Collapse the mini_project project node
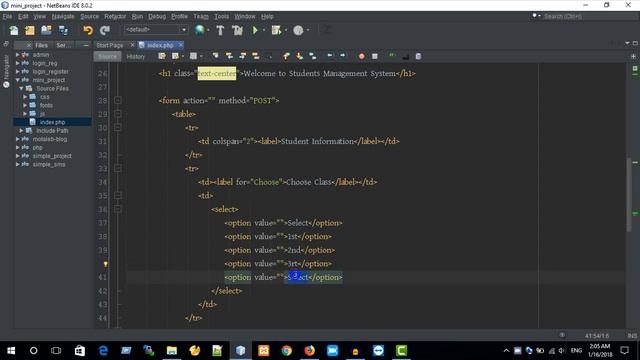This screenshot has height=360, width=640. (x=18, y=80)
